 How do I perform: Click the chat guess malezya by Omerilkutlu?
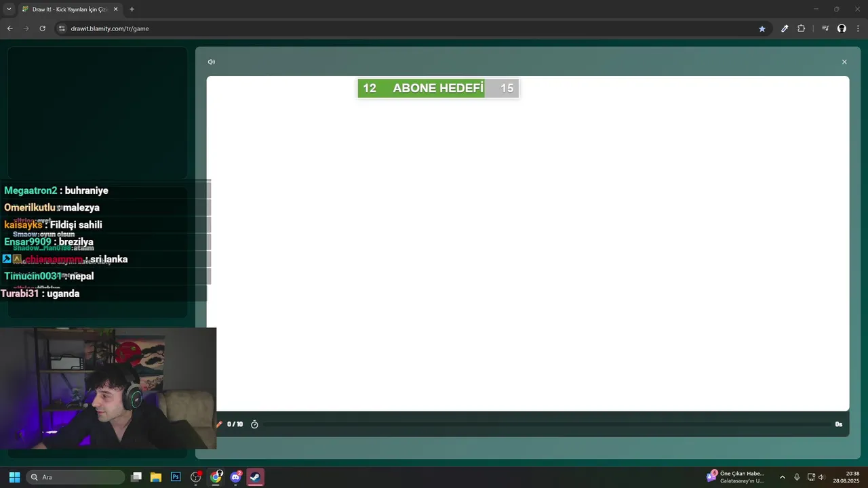[x=52, y=207]
